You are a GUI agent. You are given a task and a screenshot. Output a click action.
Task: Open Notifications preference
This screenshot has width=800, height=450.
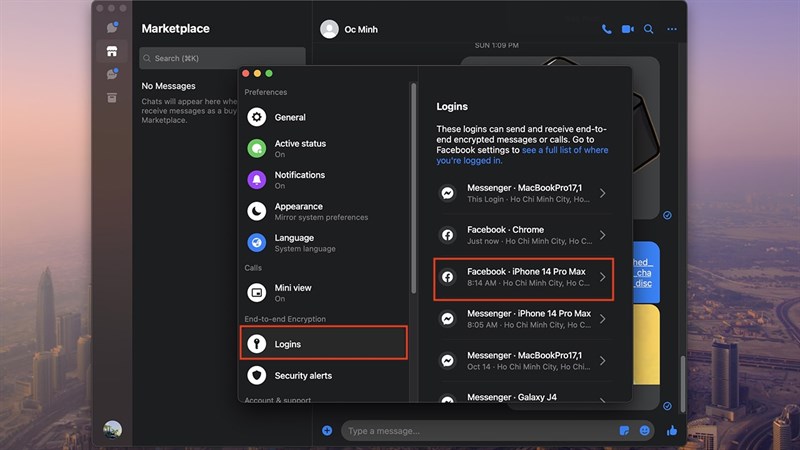coord(299,180)
